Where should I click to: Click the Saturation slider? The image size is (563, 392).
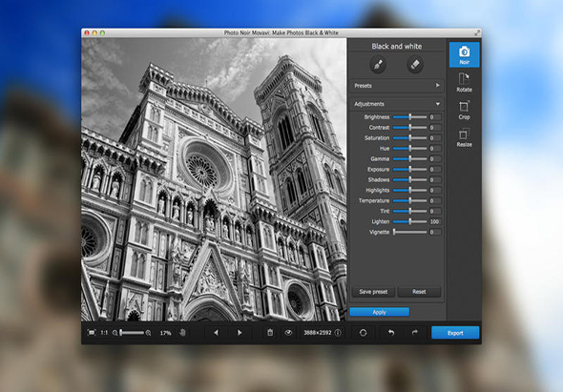[x=409, y=138]
